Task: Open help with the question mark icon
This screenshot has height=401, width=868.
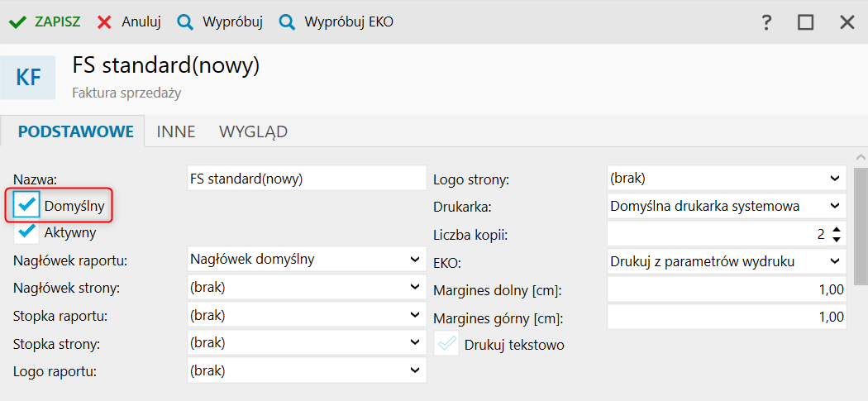Action: (766, 22)
